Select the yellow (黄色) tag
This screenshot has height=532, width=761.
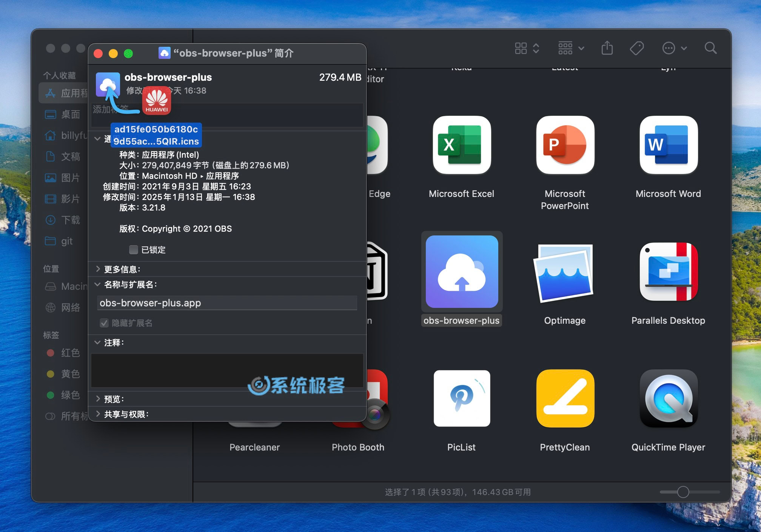(63, 374)
